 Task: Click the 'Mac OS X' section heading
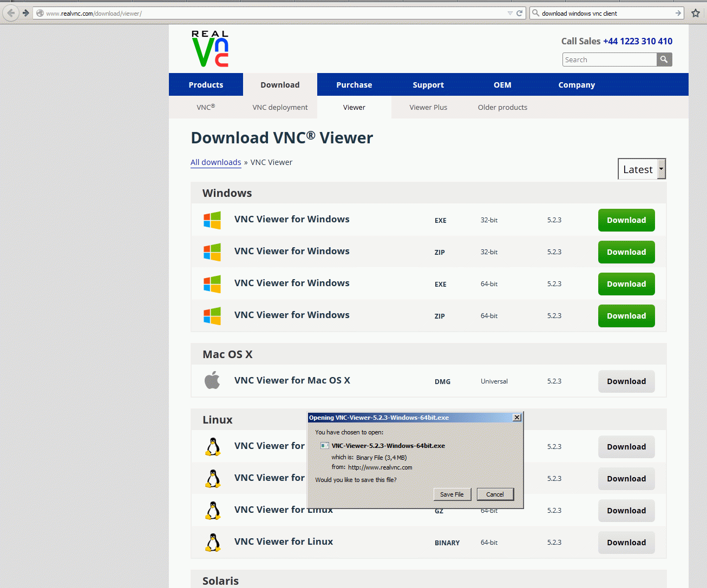pyautogui.click(x=228, y=354)
